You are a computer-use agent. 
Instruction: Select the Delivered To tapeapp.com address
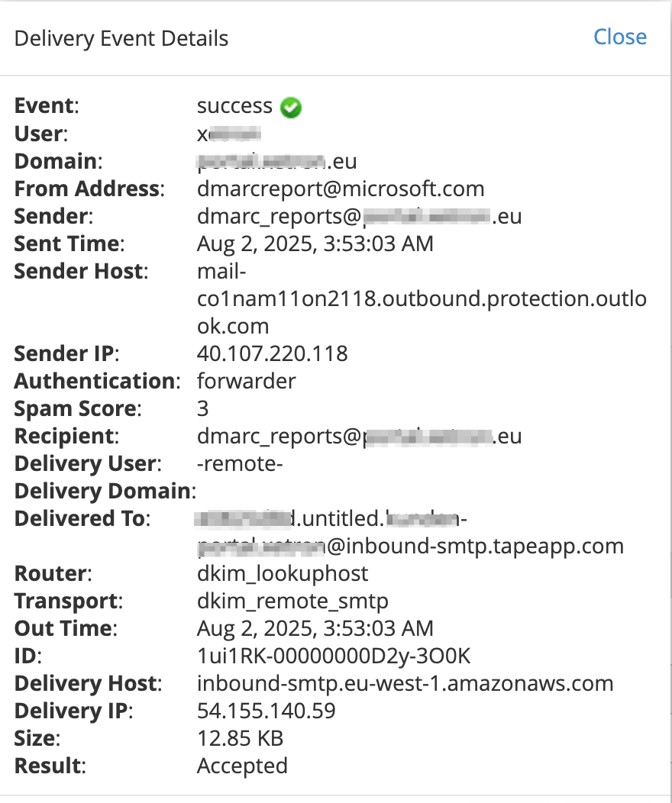click(x=410, y=533)
